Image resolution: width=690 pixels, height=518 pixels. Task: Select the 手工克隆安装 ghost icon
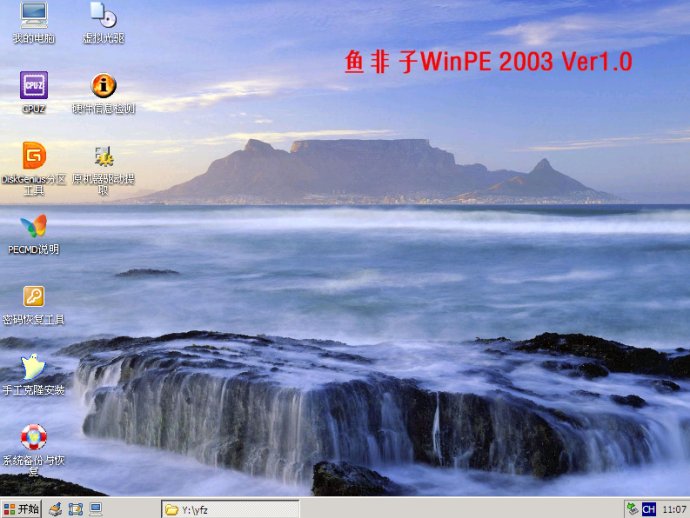33,367
